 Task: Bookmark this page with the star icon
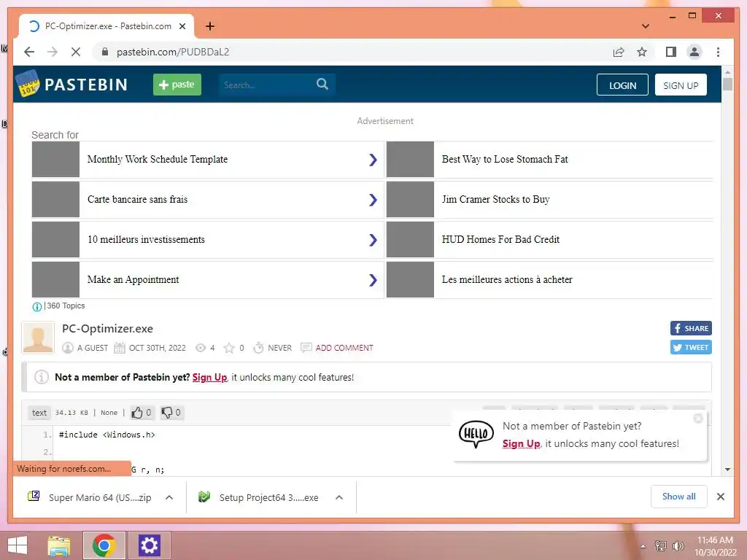(642, 52)
